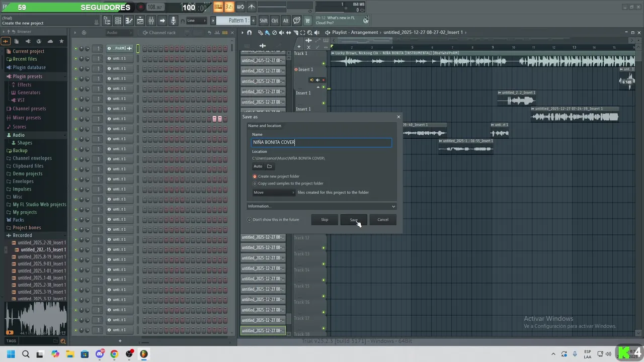Open the shopping cart content library icon

click(308, 21)
